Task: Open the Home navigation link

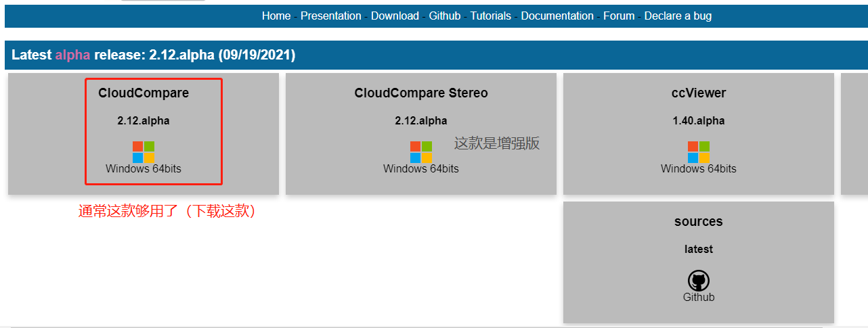Action: (x=276, y=16)
